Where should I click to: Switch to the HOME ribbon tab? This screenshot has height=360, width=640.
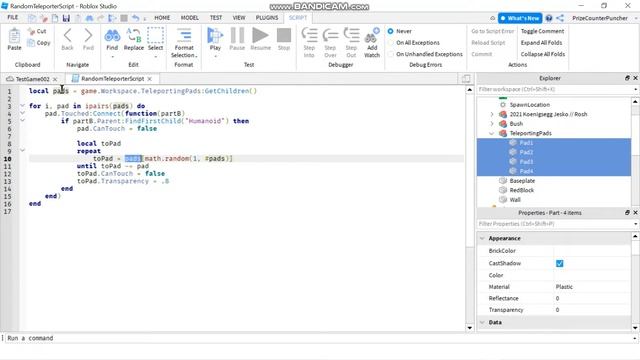click(x=162, y=18)
